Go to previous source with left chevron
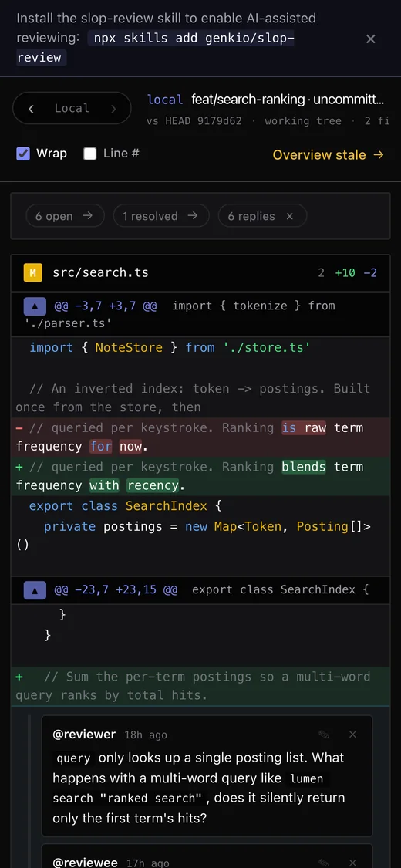 (31, 109)
